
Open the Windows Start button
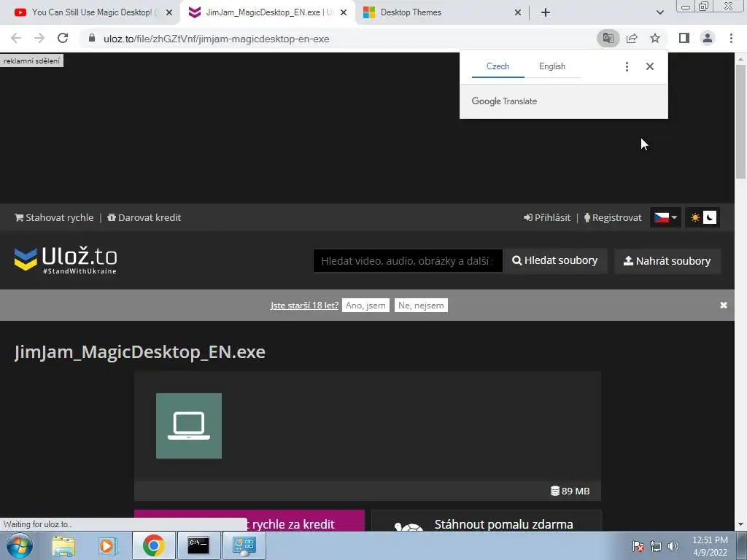tap(20, 545)
